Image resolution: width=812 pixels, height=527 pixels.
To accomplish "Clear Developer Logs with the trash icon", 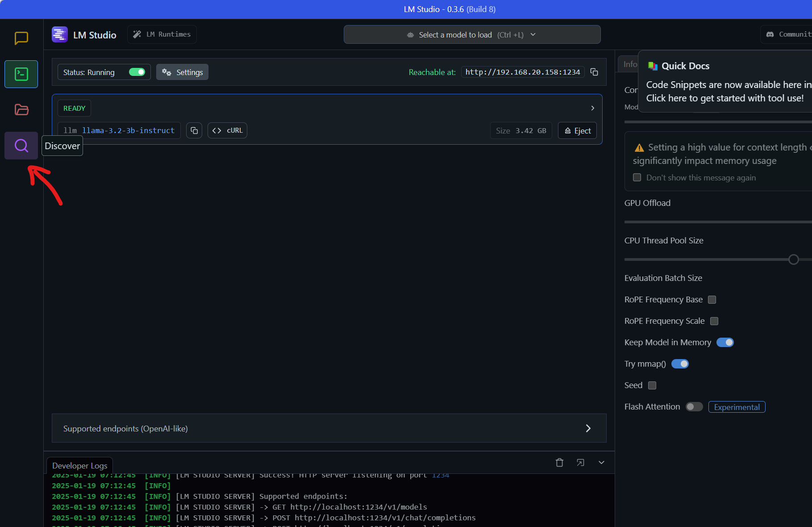I will [x=559, y=463].
